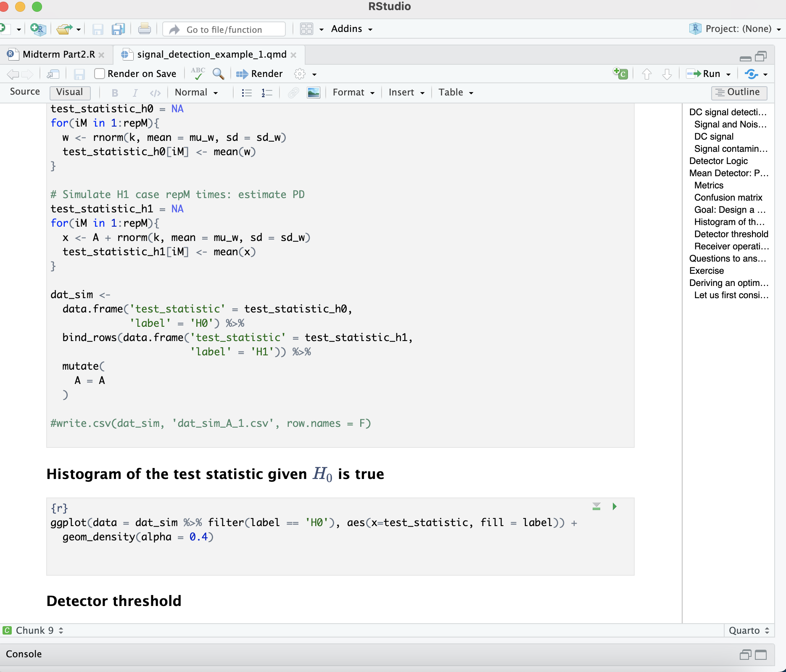This screenshot has height=672, width=786.
Task: Open the new file dropdown arrow
Action: click(x=19, y=29)
